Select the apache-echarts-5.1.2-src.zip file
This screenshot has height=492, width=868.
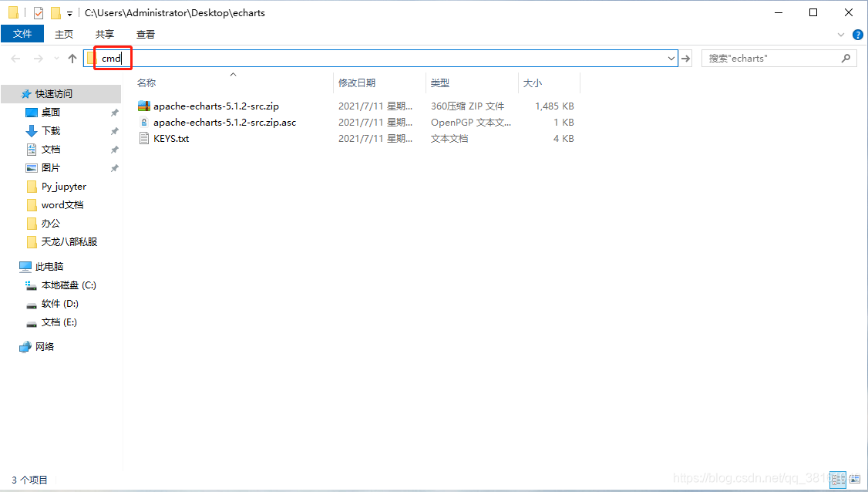click(216, 106)
